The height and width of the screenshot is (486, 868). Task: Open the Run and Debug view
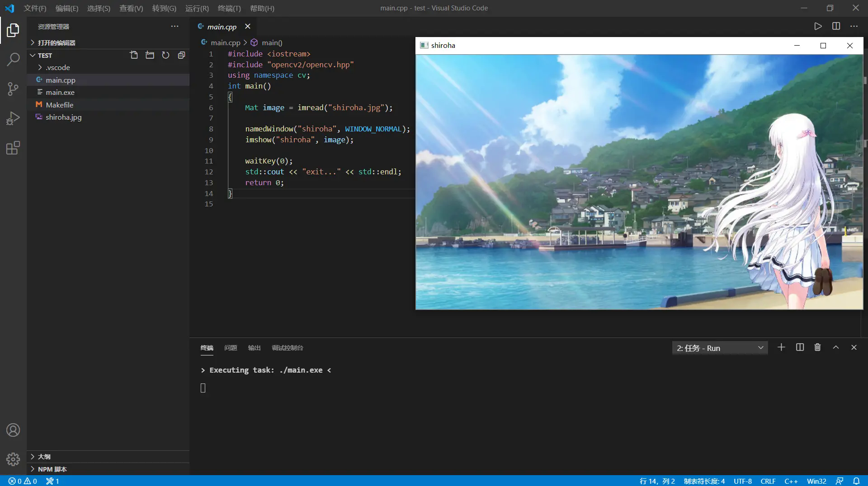point(13,118)
